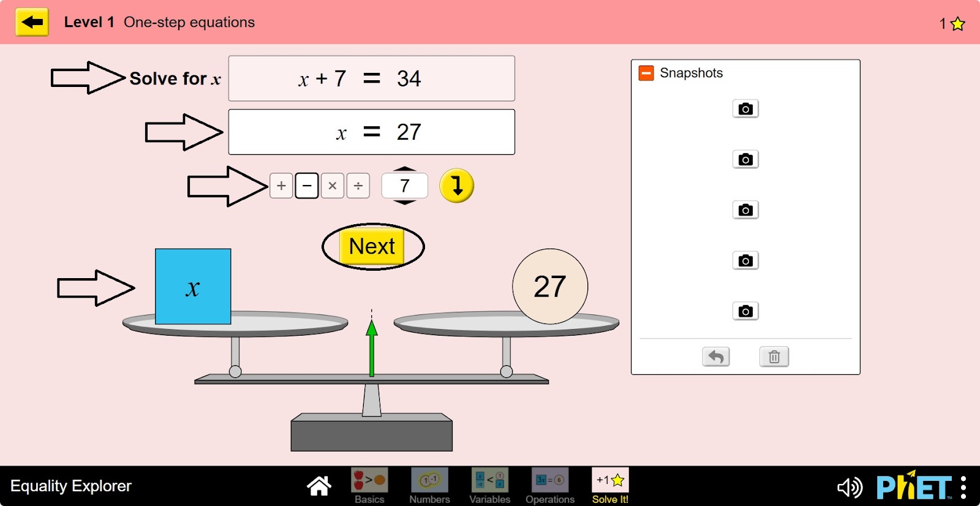Go to the home screen icon
Image resolution: width=980 pixels, height=506 pixels.
tap(318, 486)
